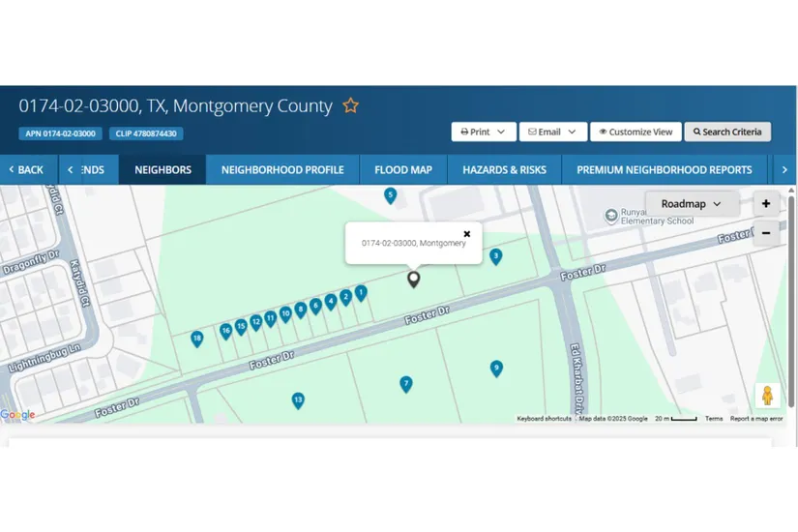The image size is (798, 532).
Task: Click neighbor map marker number 13
Action: (x=298, y=399)
